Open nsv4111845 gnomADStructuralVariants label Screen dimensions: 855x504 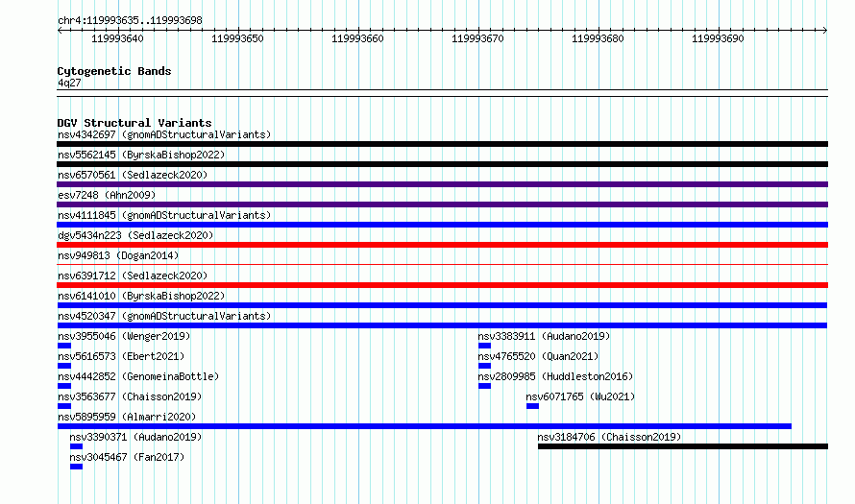tap(164, 215)
